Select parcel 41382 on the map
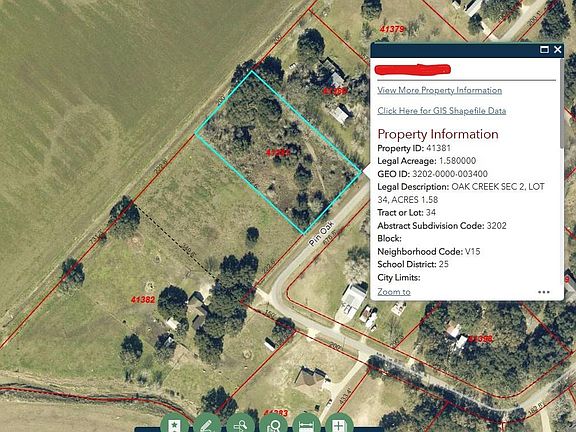The width and height of the screenshot is (576, 432). [143, 300]
